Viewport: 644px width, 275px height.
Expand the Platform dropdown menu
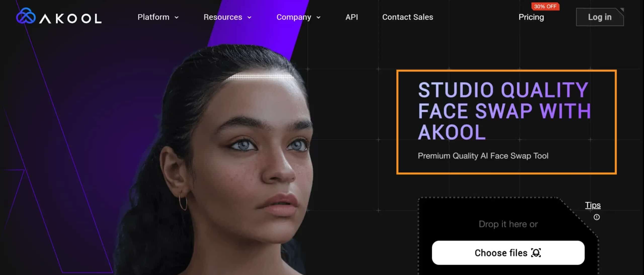[157, 17]
